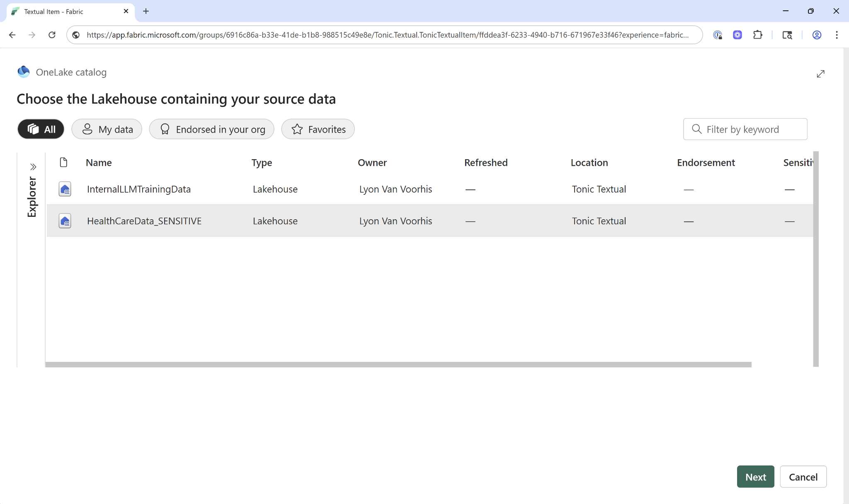Enable the Endorsed in your org filter
This screenshot has height=504, width=849.
click(x=211, y=129)
